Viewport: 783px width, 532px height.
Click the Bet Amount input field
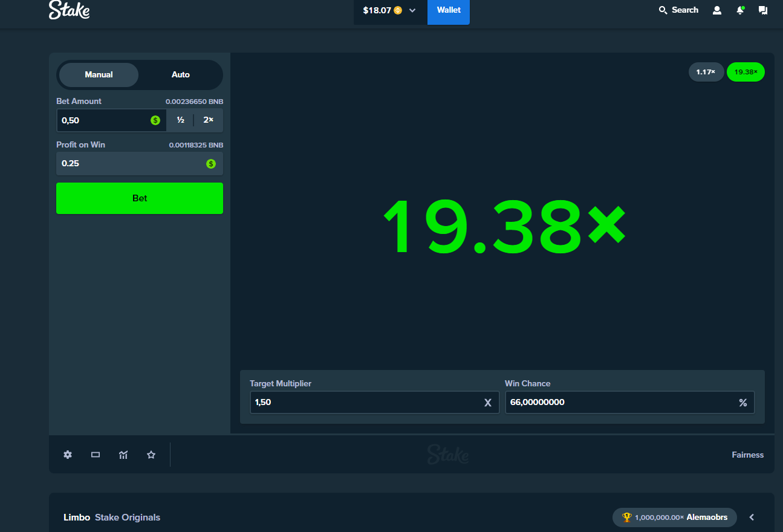click(111, 120)
